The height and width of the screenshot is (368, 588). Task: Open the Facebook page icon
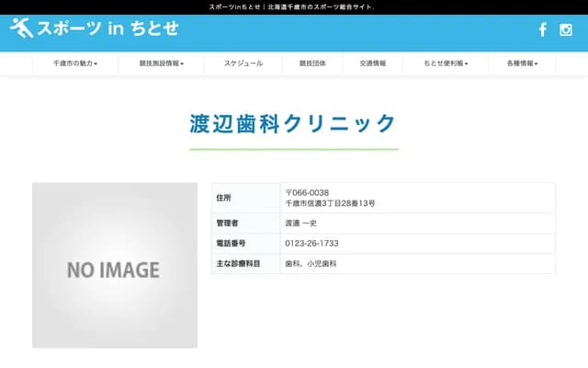[542, 29]
